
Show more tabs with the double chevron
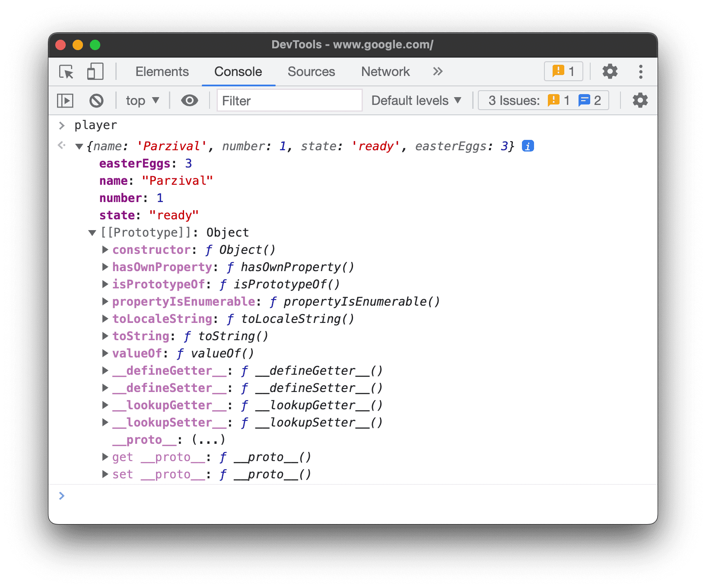438,72
